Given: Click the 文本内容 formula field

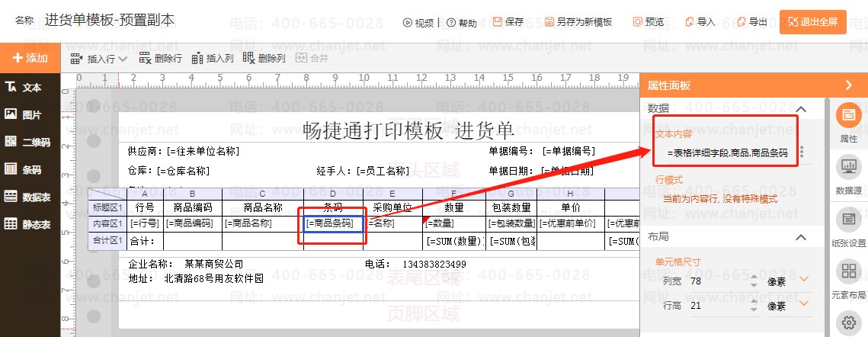Looking at the screenshot, I should pyautogui.click(x=727, y=153).
